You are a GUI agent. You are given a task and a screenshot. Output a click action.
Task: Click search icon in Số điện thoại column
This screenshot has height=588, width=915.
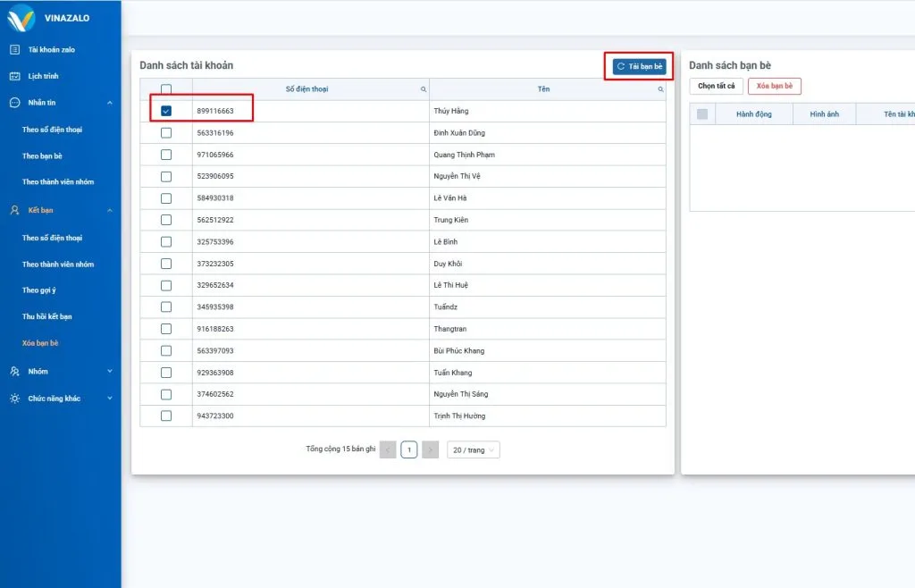[x=424, y=89]
